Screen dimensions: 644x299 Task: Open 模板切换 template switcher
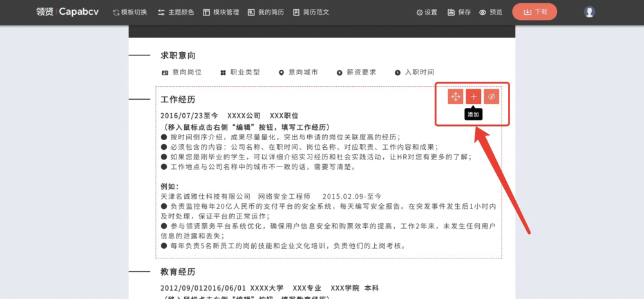[130, 12]
